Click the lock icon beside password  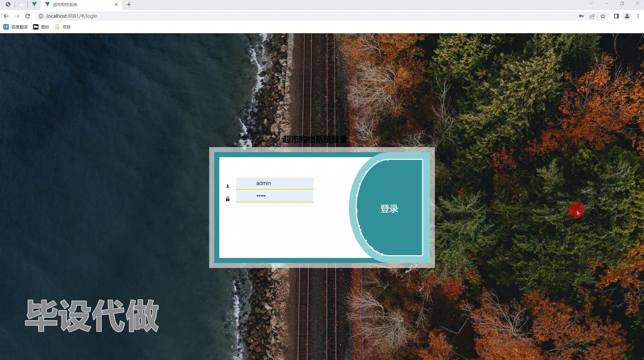point(227,199)
